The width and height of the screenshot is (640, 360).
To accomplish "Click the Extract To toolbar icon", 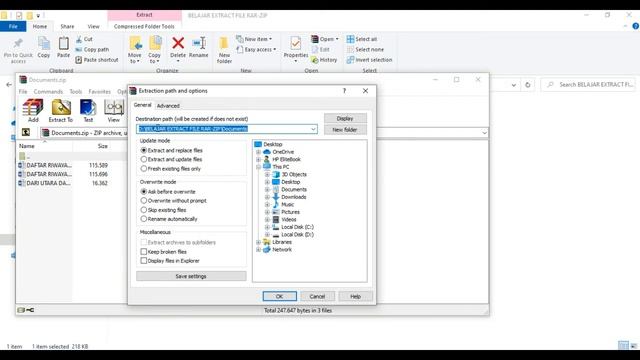I will click(61, 110).
